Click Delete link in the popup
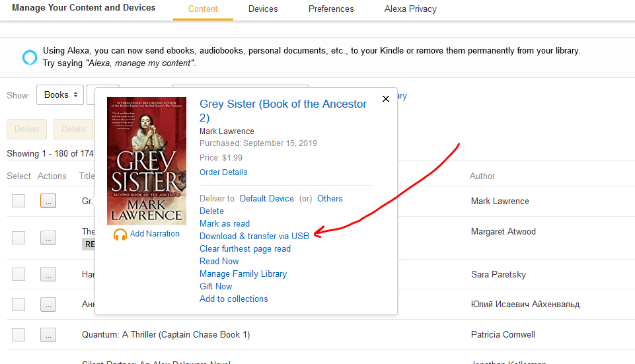 click(211, 211)
